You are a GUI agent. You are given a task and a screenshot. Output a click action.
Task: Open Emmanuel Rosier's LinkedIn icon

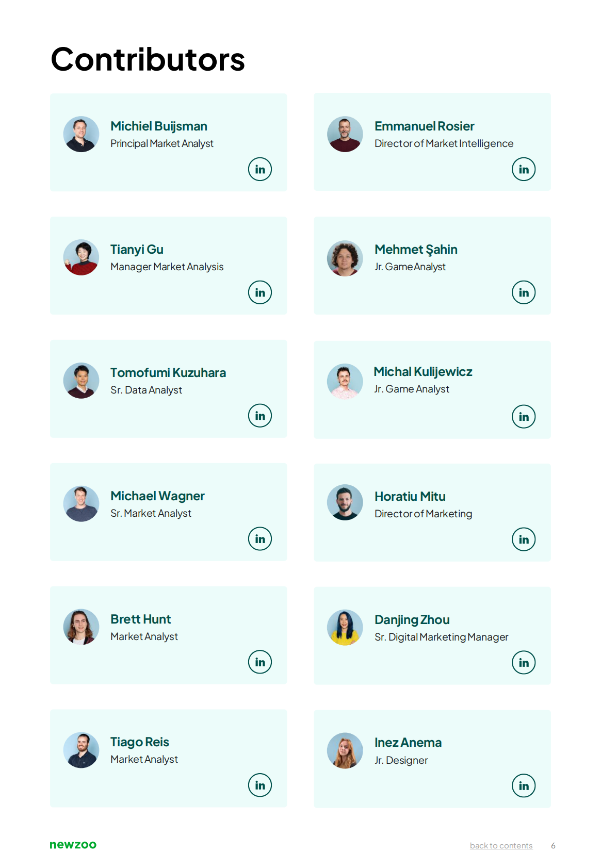point(524,169)
